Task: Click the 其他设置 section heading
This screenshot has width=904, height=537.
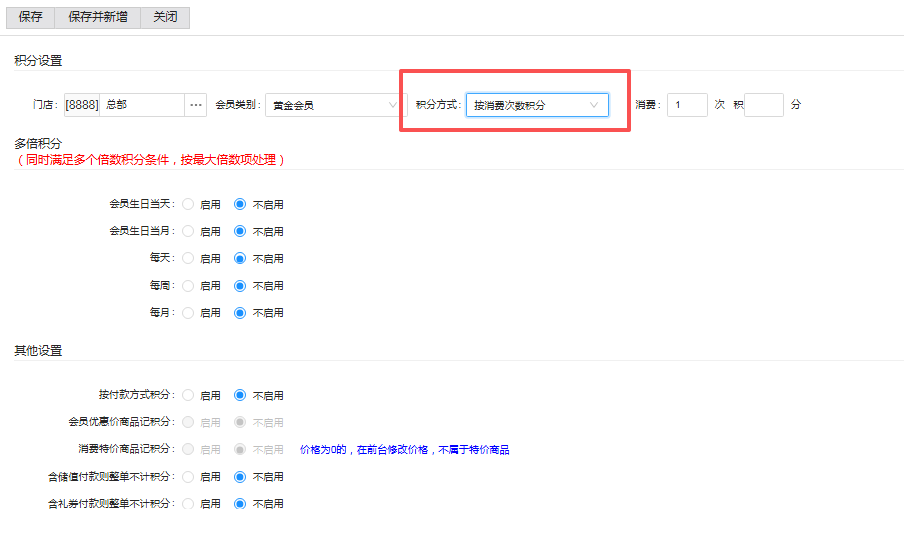Action: pyautogui.click(x=38, y=351)
